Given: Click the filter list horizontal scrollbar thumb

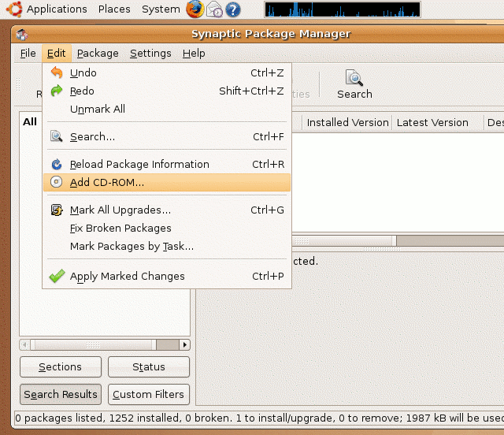Looking at the screenshot, I should (94, 344).
